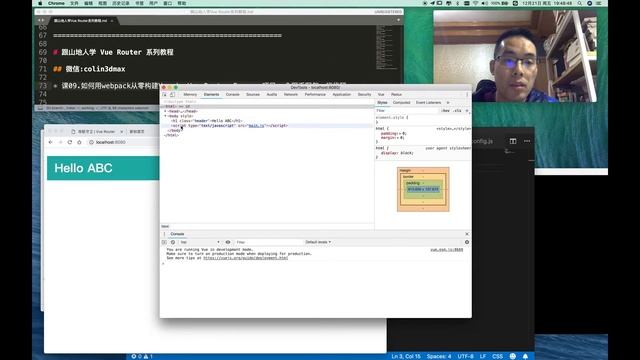
Task: Open the Chrome menu in macOS menu bar
Action: [56, 3]
